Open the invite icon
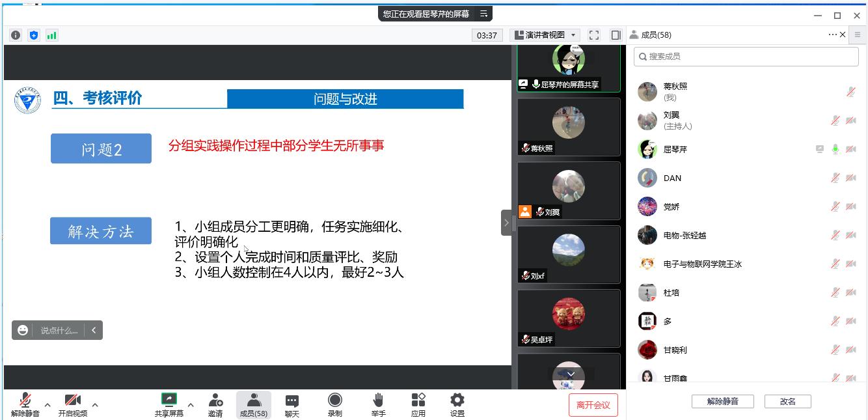 point(215,400)
